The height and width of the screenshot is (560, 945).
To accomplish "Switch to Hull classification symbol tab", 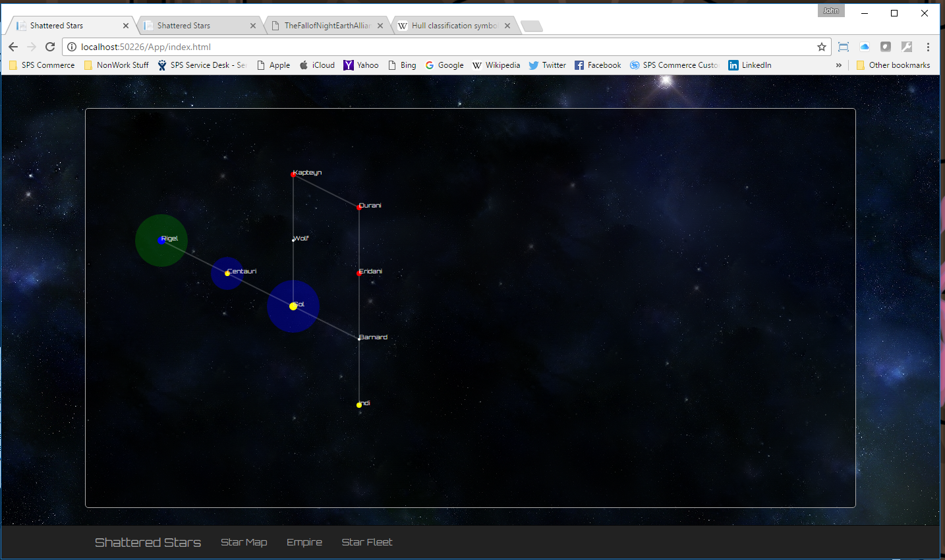I will point(453,26).
